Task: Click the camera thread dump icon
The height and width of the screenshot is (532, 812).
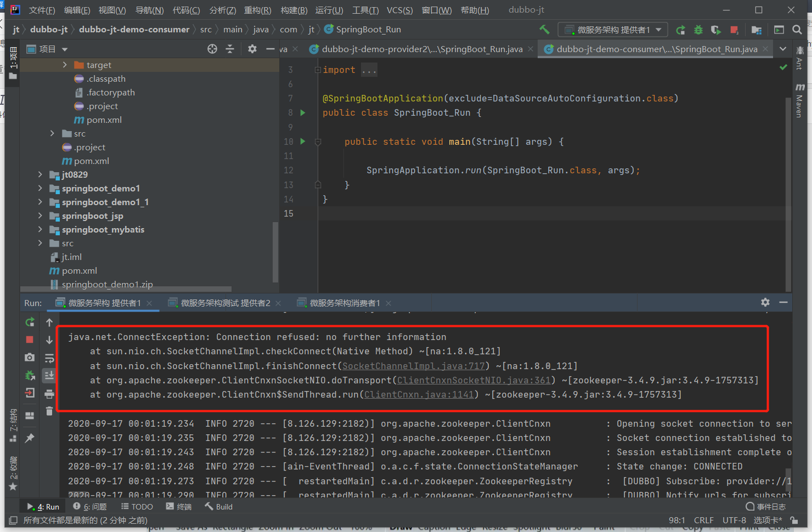Action: (x=30, y=358)
